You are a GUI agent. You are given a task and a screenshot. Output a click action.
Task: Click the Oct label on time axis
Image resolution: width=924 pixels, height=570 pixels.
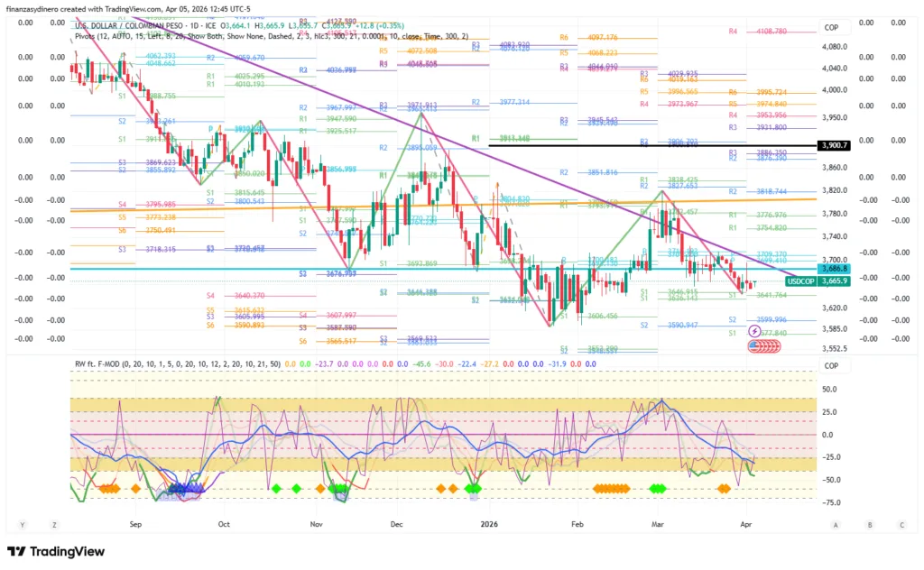225,523
